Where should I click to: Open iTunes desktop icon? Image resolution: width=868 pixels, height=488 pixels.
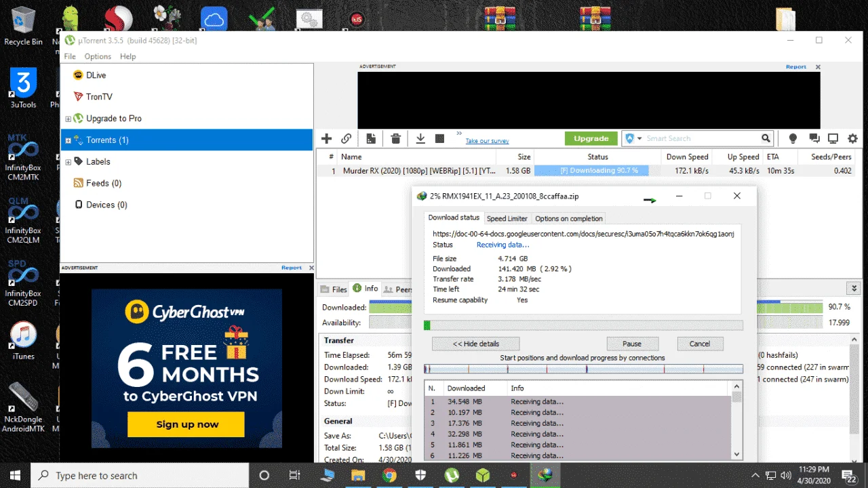[24, 340]
